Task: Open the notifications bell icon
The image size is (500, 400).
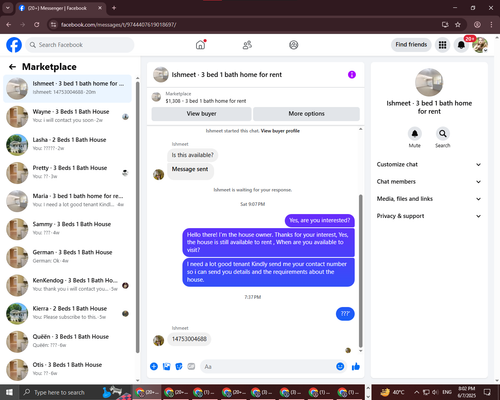Action: (x=461, y=45)
